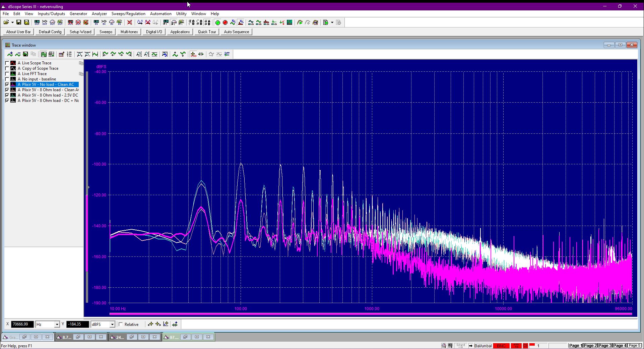Click the Auto Sequence button
644x349 pixels.
click(x=237, y=32)
